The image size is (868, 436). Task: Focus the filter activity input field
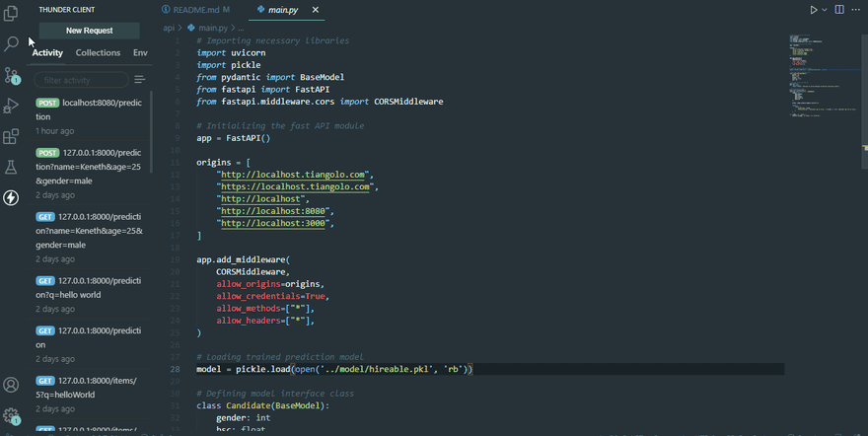[x=81, y=80]
